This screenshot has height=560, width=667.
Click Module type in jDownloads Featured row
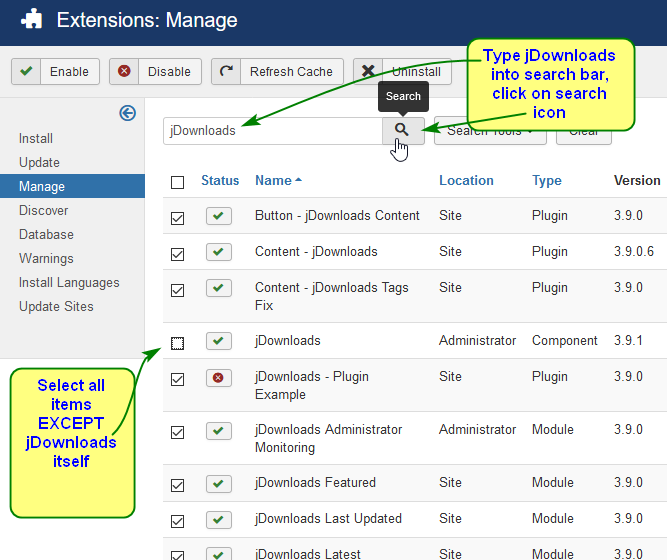tap(553, 483)
